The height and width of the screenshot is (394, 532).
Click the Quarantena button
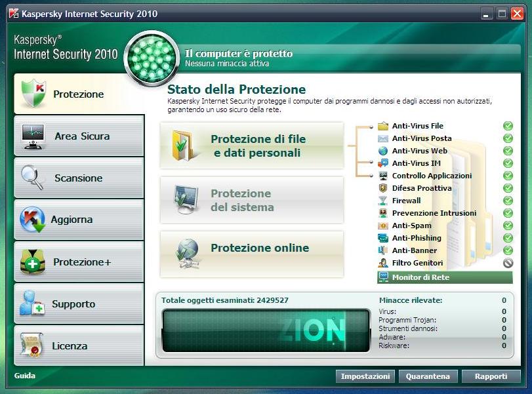[x=428, y=376]
